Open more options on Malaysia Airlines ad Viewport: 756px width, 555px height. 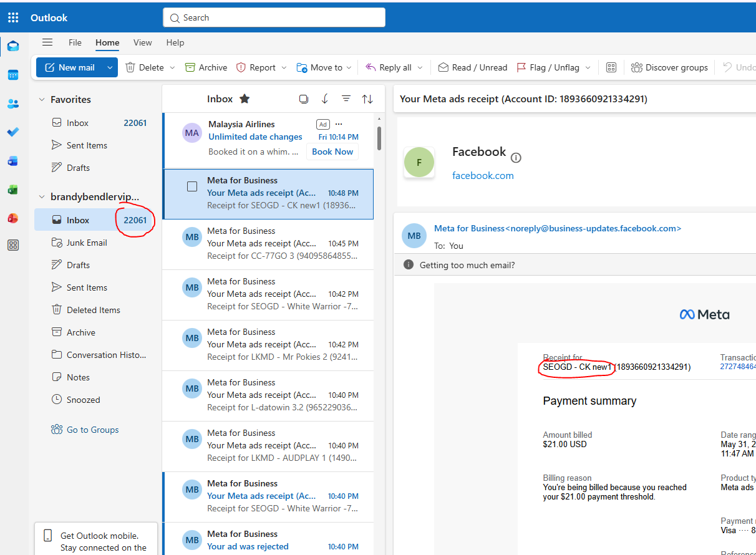pos(339,124)
